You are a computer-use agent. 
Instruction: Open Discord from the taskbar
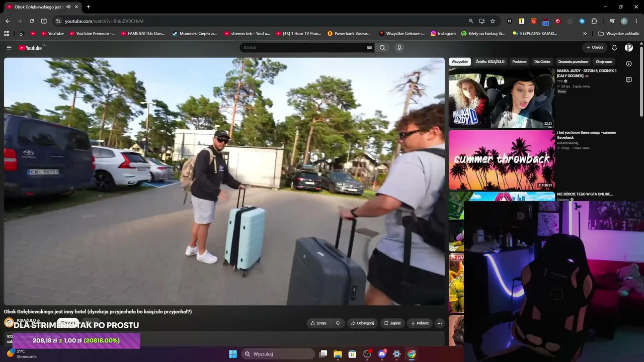(x=382, y=354)
